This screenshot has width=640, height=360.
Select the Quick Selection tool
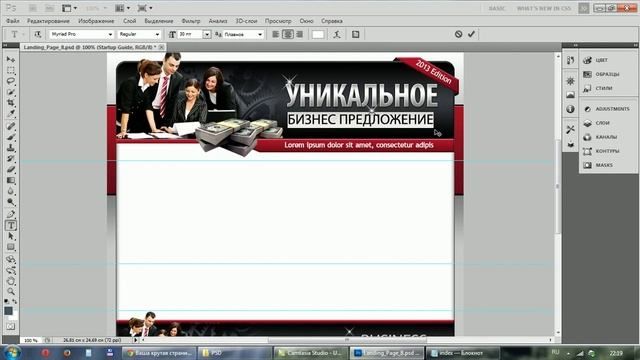point(11,92)
